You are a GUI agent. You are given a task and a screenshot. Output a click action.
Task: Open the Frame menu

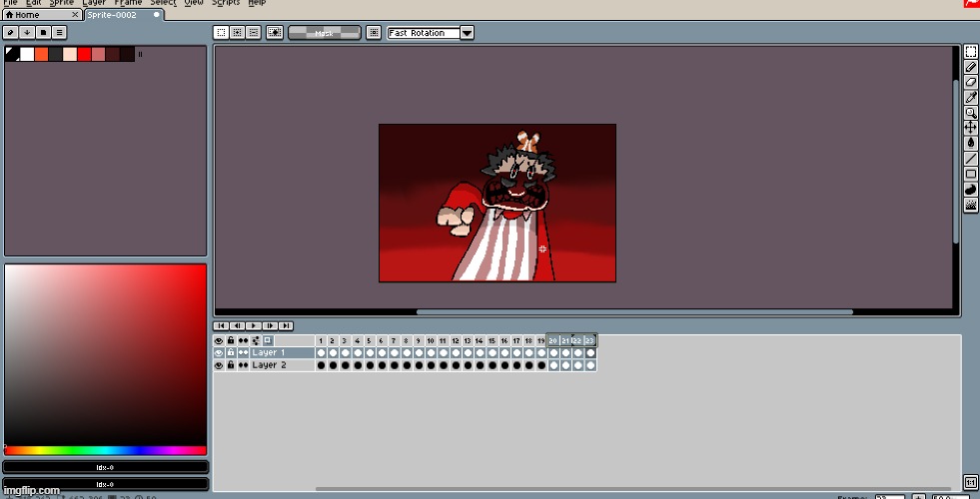point(128,3)
